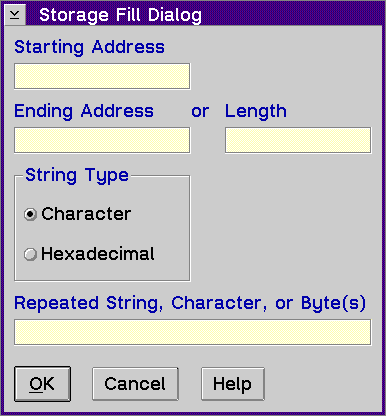Click the String Type group heading
The image size is (386, 416).
point(77,175)
